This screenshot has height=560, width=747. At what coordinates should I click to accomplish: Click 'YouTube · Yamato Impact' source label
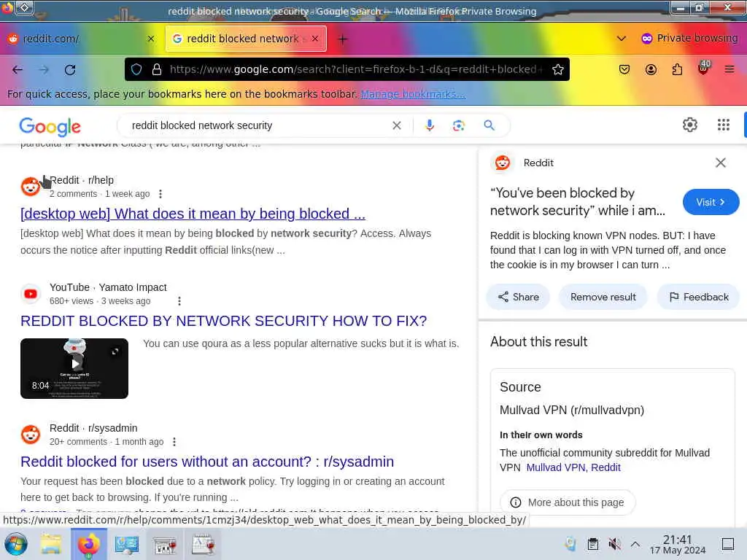pyautogui.click(x=108, y=287)
